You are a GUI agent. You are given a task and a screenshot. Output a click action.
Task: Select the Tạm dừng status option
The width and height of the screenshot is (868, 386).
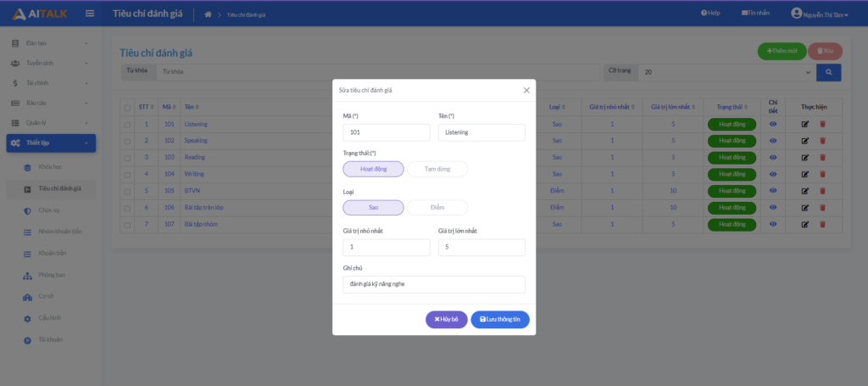click(437, 169)
